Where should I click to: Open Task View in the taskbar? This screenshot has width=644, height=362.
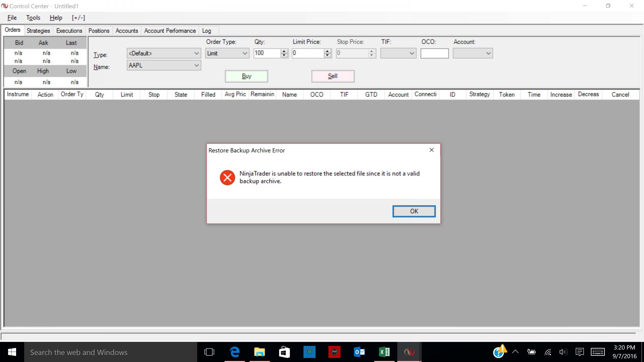[x=209, y=352]
